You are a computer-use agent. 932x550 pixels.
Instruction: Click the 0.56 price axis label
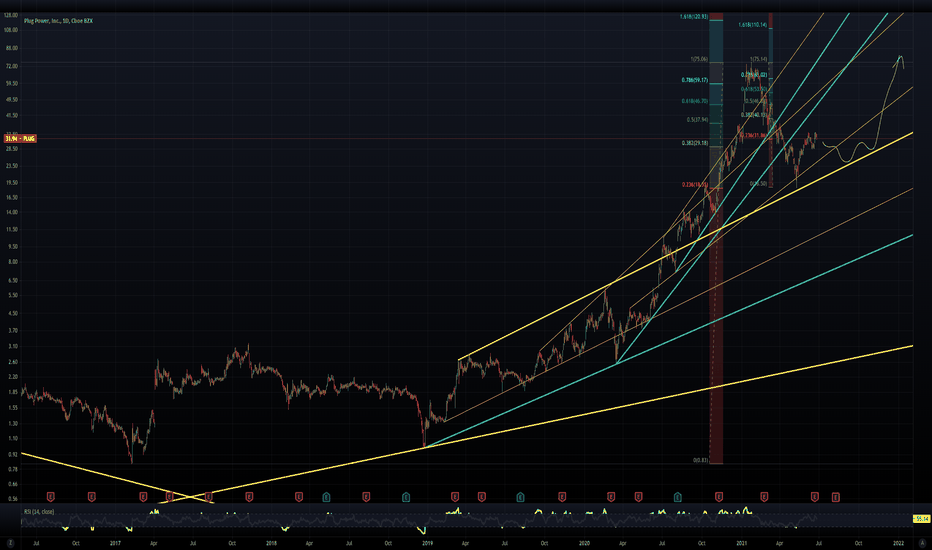pos(12,499)
